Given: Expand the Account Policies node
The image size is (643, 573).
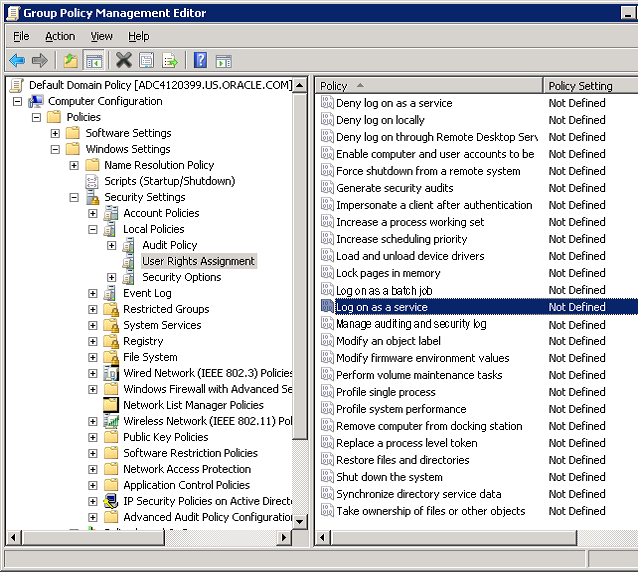Looking at the screenshot, I should pos(93,213).
